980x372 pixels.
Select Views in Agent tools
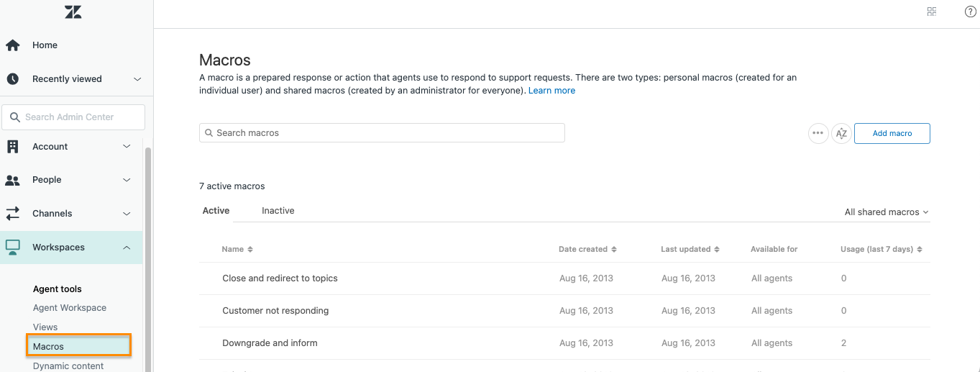[45, 327]
